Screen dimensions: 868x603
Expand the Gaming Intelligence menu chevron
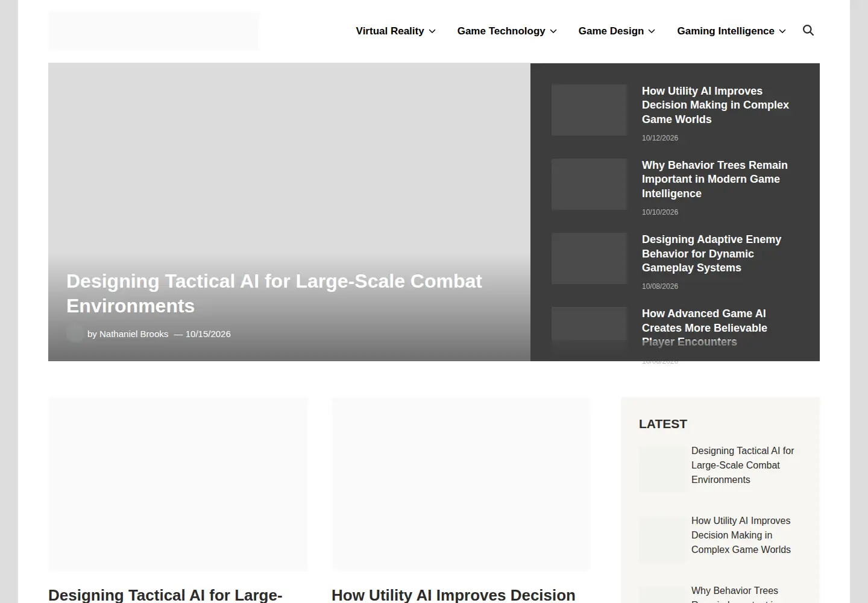(782, 31)
